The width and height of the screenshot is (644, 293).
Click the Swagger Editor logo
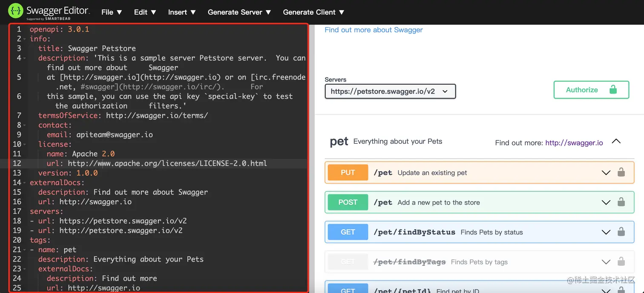49,11
